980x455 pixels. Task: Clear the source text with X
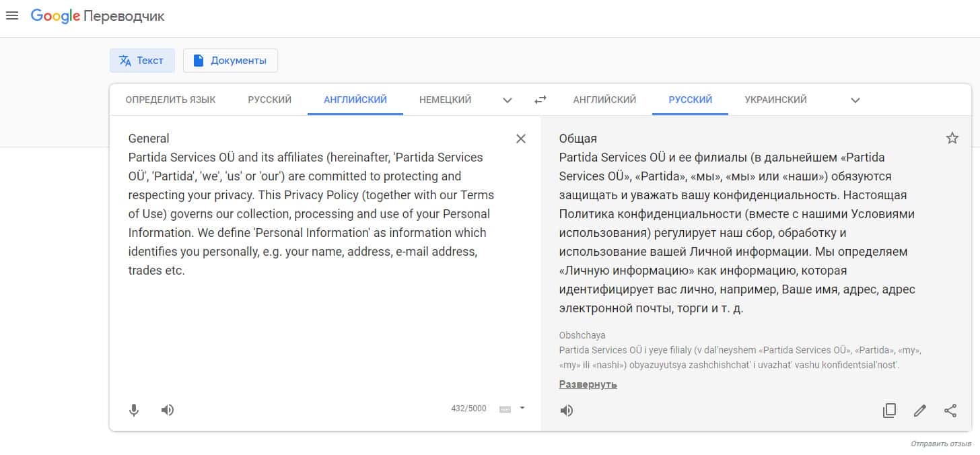tap(520, 139)
